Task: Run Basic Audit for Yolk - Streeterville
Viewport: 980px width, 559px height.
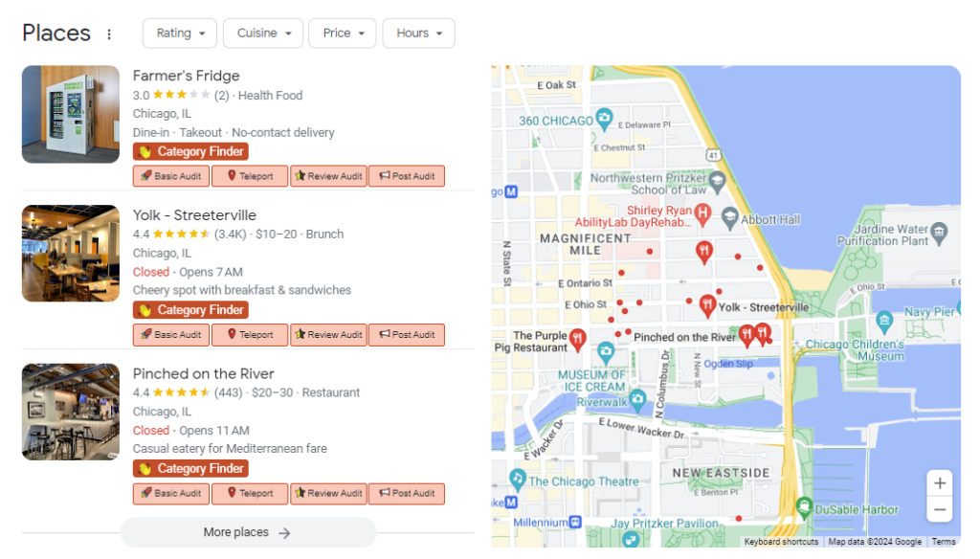Action: pyautogui.click(x=171, y=334)
